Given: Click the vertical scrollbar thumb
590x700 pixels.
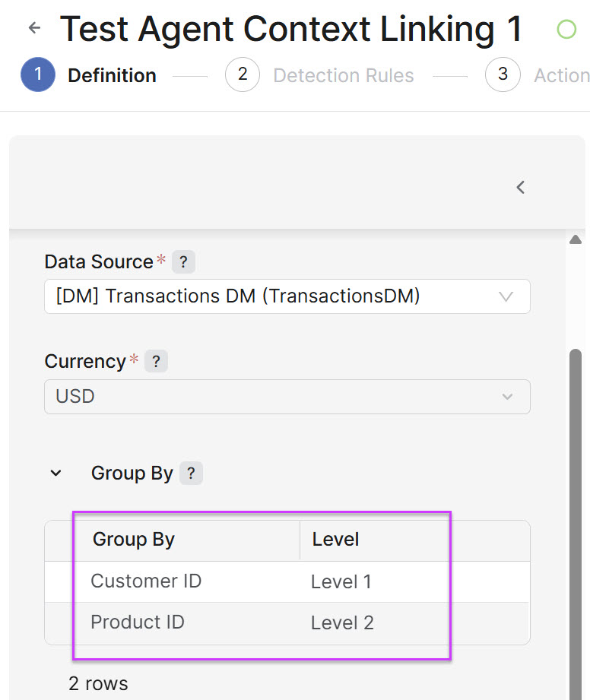Looking at the screenshot, I should 576,494.
